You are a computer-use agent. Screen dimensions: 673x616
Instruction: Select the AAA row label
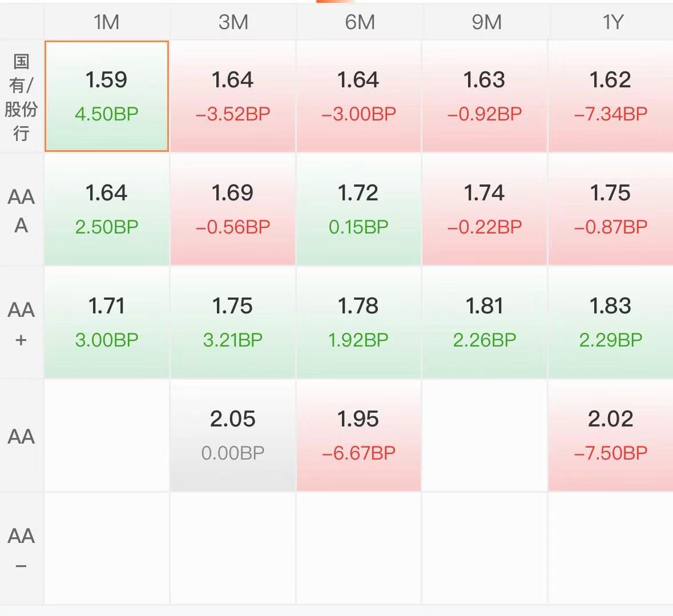(x=22, y=210)
